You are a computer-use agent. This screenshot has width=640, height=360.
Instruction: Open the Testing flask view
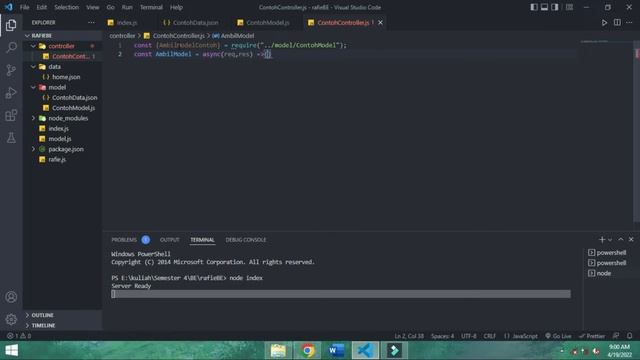click(11, 138)
